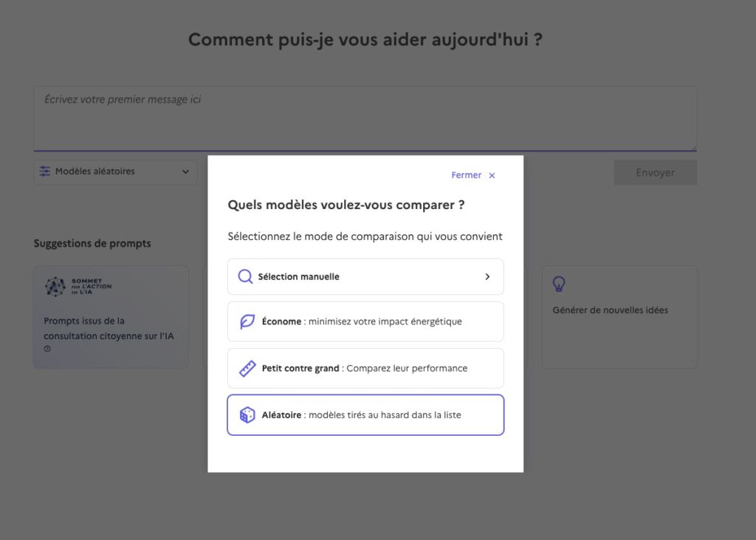Click the ruler icon for Petit contre grand
The height and width of the screenshot is (540, 756).
tap(247, 369)
